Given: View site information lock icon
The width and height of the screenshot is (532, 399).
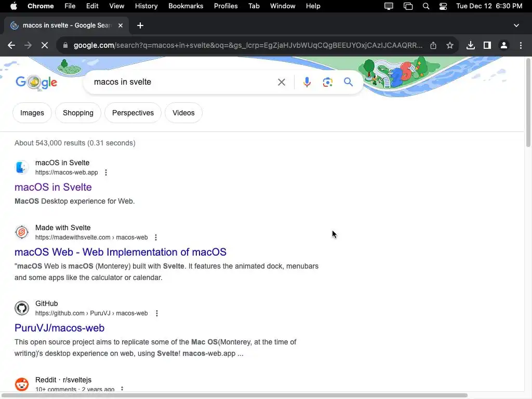Looking at the screenshot, I should click(65, 45).
